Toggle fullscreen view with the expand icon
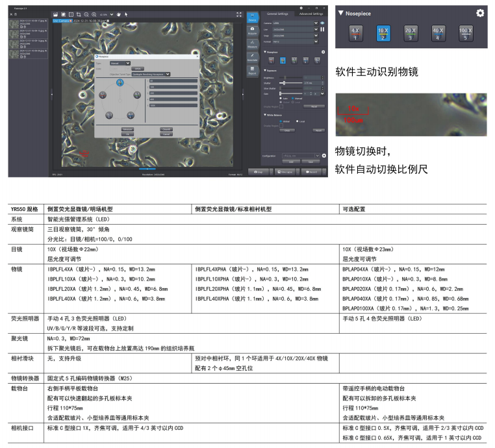The width and height of the screenshot is (495, 448). click(x=239, y=14)
